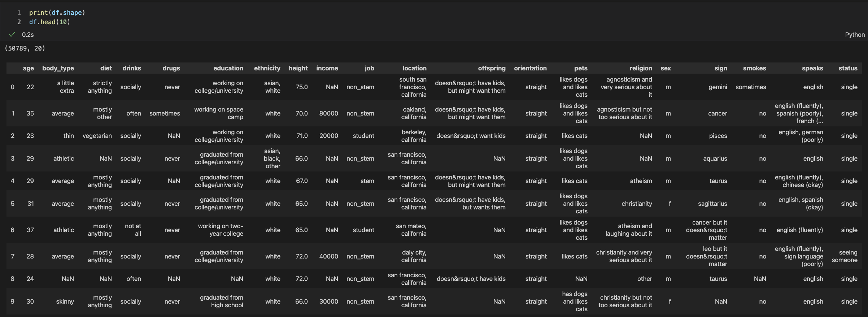Click the 0.2s execution time label
Viewport: 868px width, 317px height.
click(x=28, y=35)
